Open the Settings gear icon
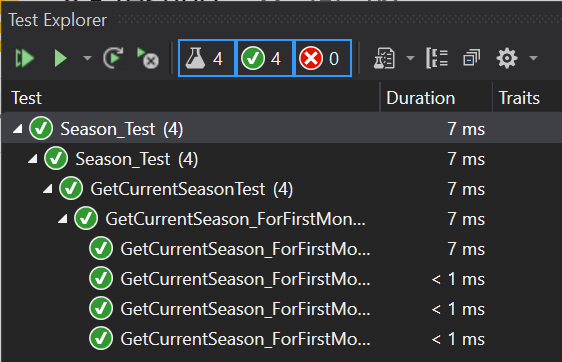Viewport: 562px width, 362px height. [507, 58]
